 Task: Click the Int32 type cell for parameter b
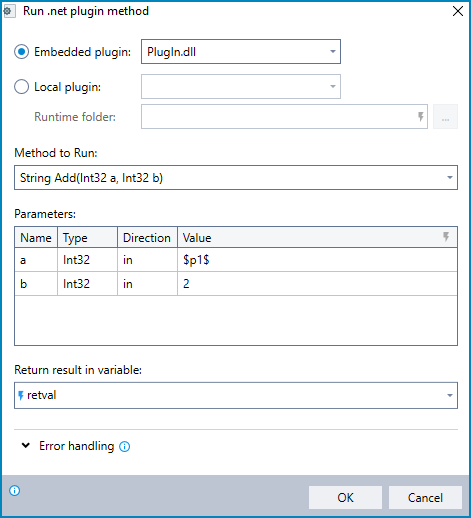coord(87,284)
